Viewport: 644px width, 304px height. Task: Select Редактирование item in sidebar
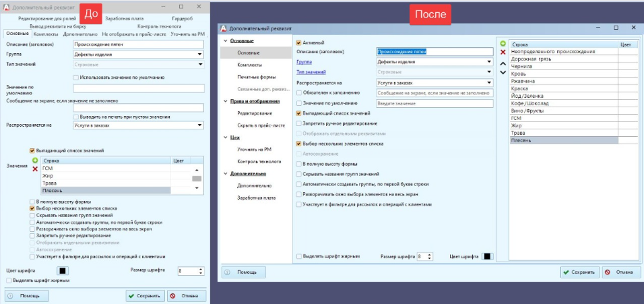click(254, 113)
